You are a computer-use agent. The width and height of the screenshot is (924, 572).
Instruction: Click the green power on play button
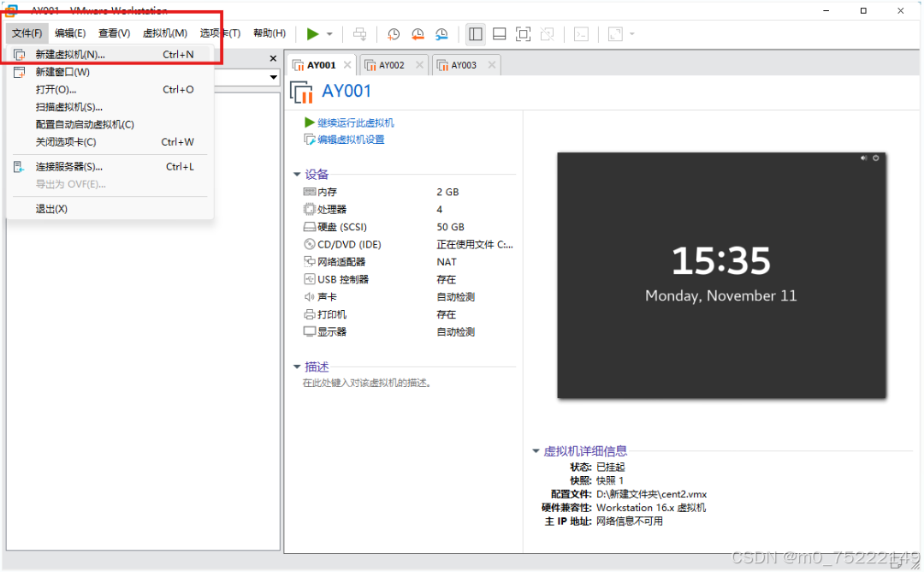[312, 34]
